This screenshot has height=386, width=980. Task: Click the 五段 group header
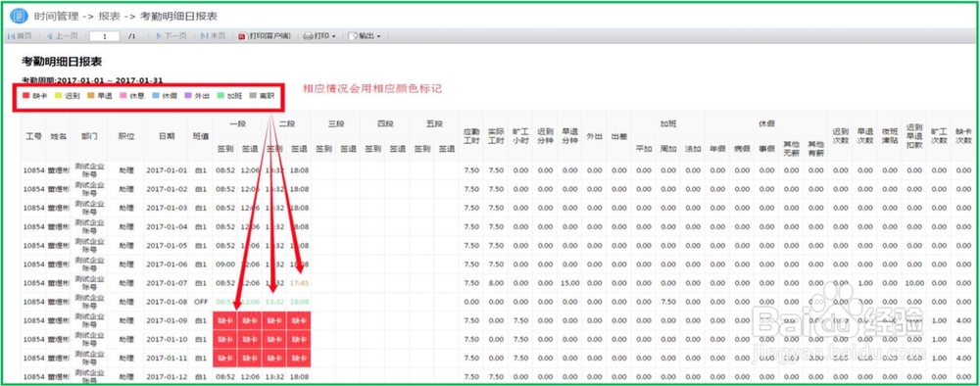[434, 123]
